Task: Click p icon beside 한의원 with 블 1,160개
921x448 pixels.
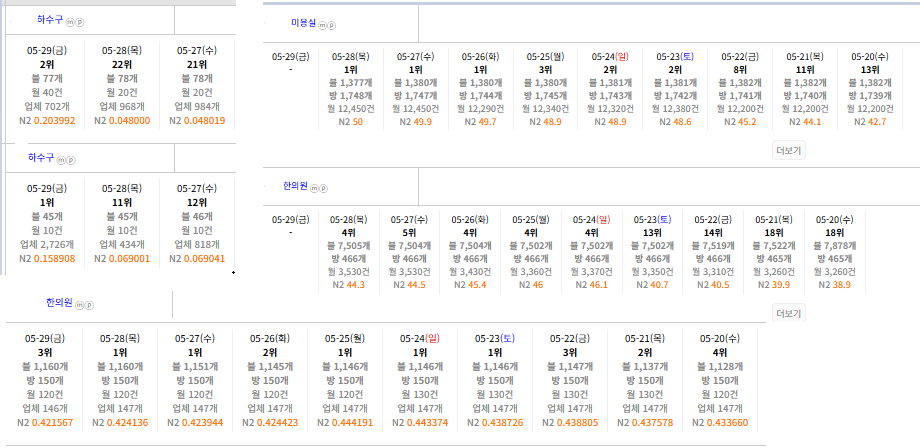Action: (x=89, y=305)
